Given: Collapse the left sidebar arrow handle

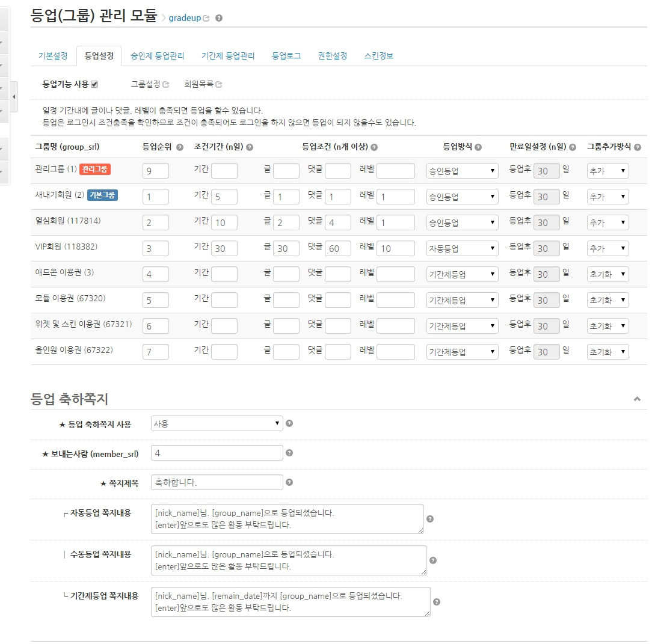Looking at the screenshot, I should [x=14, y=97].
